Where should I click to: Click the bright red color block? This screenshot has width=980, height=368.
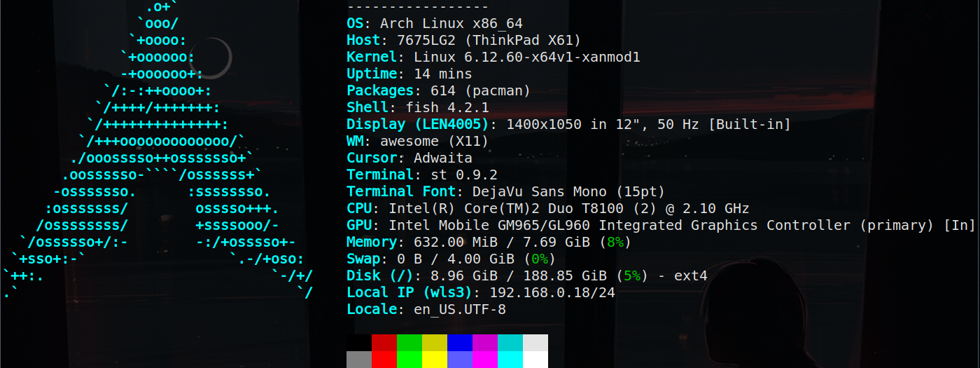384,360
